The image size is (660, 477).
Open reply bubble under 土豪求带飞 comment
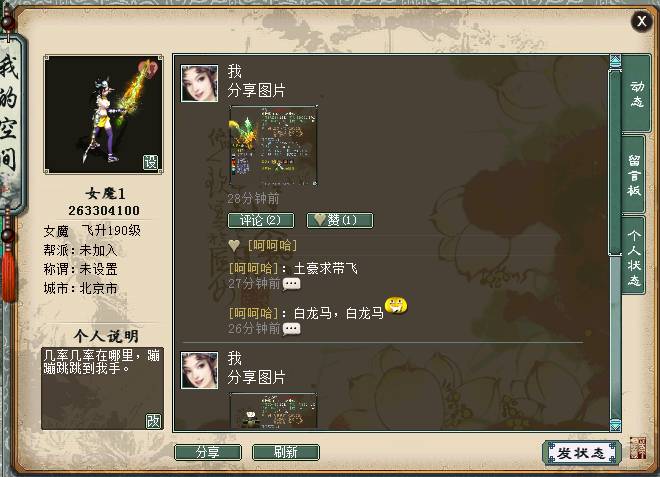pos(292,284)
